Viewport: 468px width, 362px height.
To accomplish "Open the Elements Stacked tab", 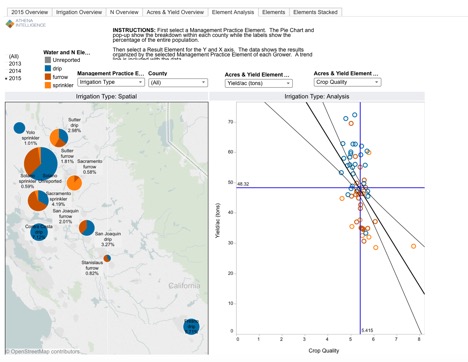I will pyautogui.click(x=315, y=12).
